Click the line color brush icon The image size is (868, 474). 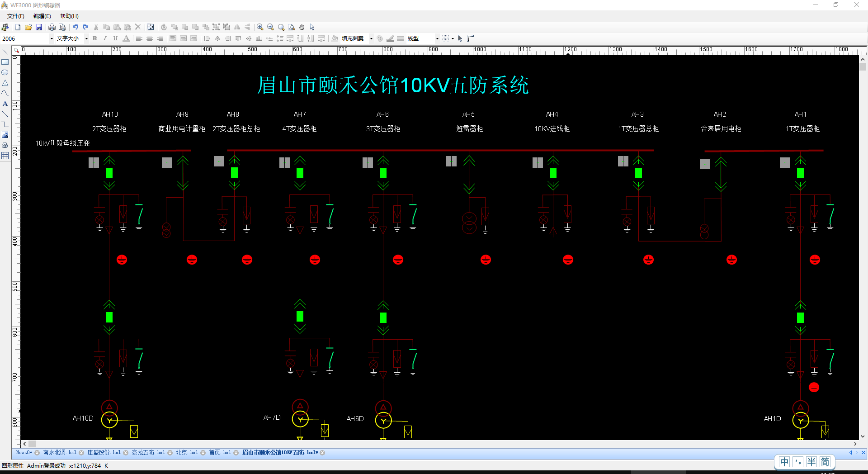tap(390, 38)
